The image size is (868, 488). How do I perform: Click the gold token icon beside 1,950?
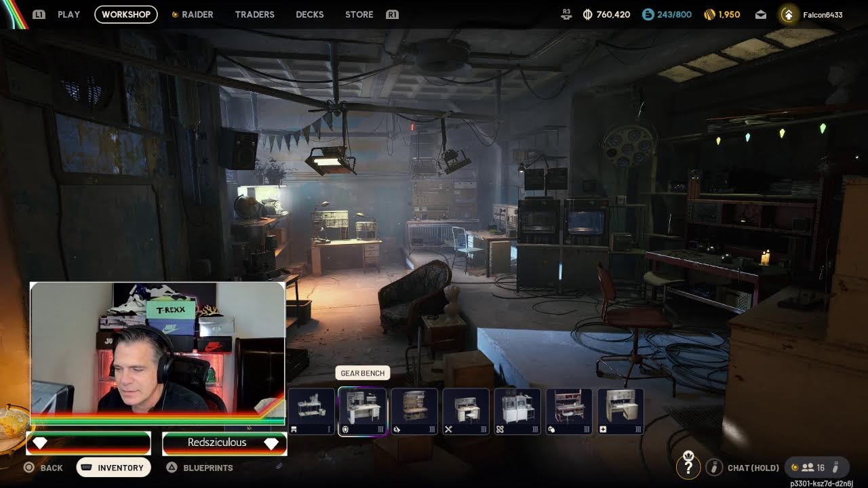click(x=709, y=14)
